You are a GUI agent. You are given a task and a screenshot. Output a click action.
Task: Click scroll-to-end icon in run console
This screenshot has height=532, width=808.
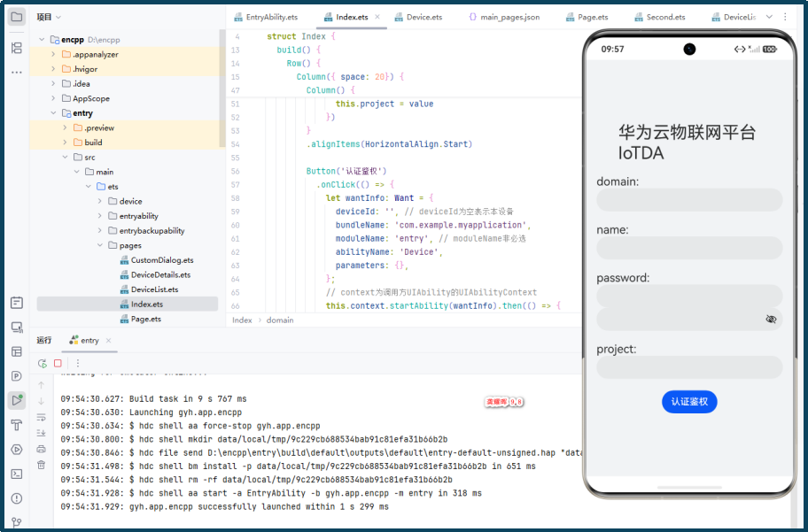[42, 433]
